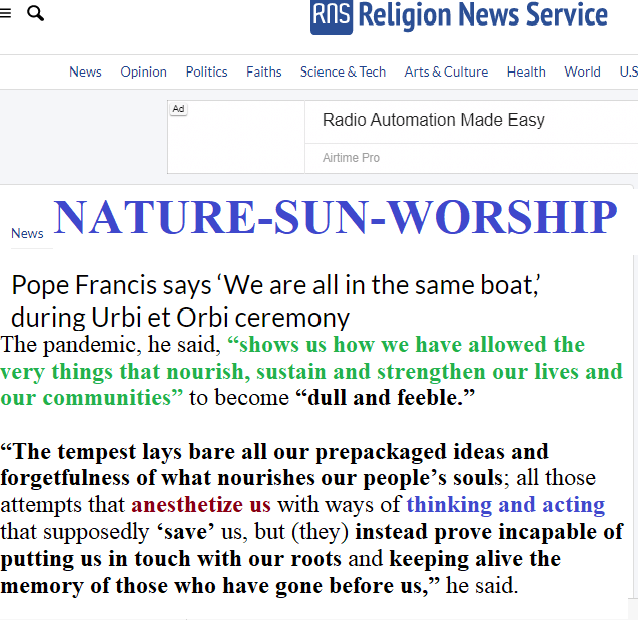This screenshot has height=620, width=638.
Task: Select World in the navigation bar
Action: [x=582, y=72]
